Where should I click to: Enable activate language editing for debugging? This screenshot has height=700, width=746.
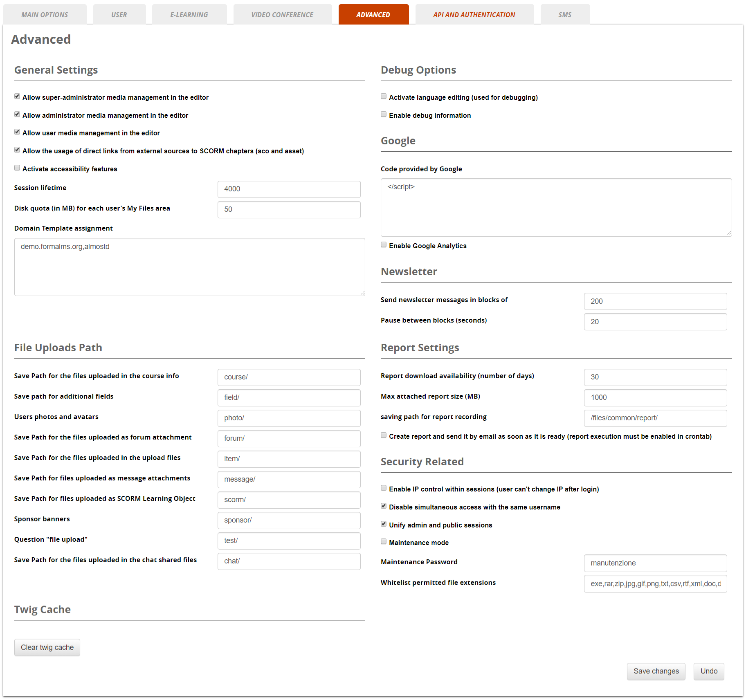tap(383, 96)
